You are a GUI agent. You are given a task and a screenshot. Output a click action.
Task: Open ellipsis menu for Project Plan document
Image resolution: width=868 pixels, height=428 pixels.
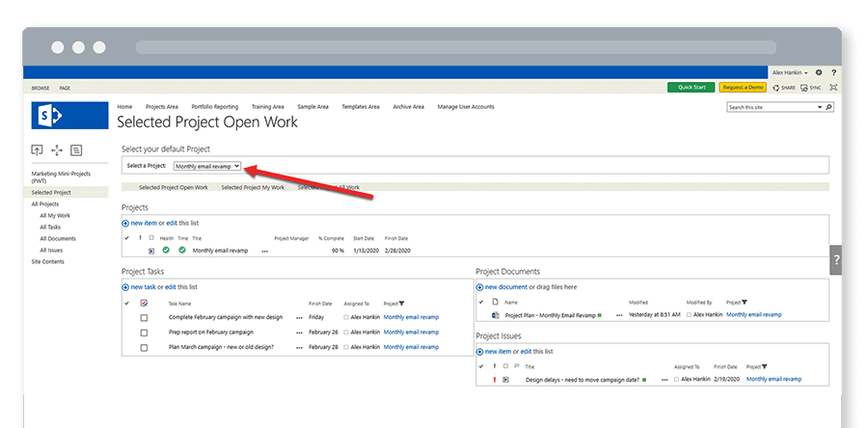620,315
